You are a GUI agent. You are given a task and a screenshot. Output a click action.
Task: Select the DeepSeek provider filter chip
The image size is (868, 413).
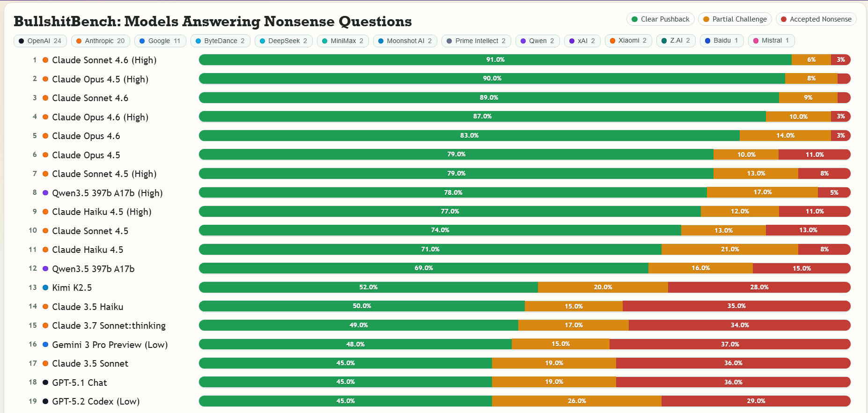point(283,41)
